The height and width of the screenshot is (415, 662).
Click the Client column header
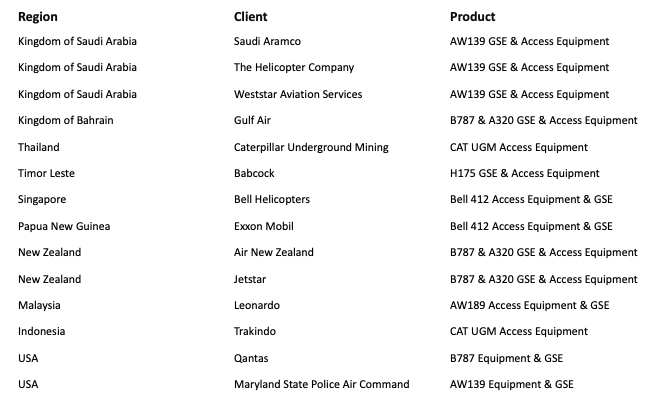pos(251,17)
